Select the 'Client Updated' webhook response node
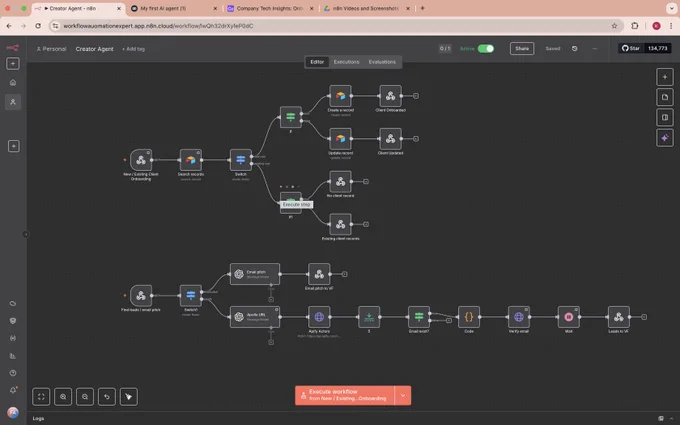 (390, 139)
